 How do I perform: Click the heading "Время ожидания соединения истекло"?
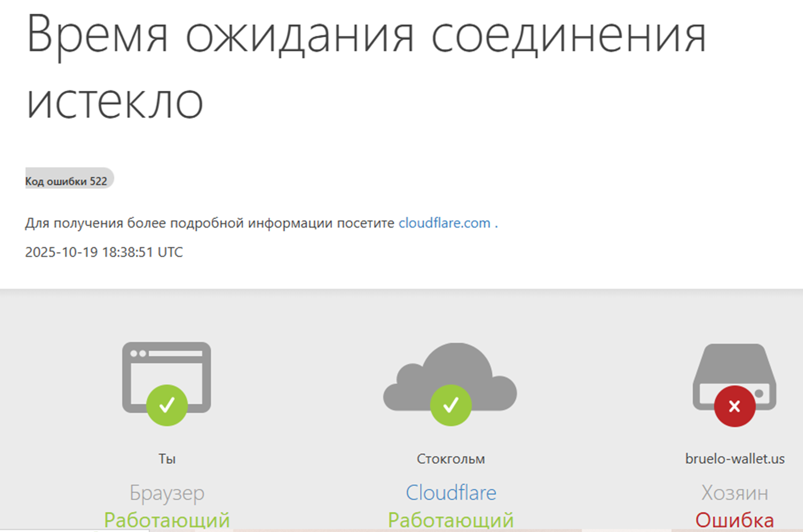coord(366,67)
